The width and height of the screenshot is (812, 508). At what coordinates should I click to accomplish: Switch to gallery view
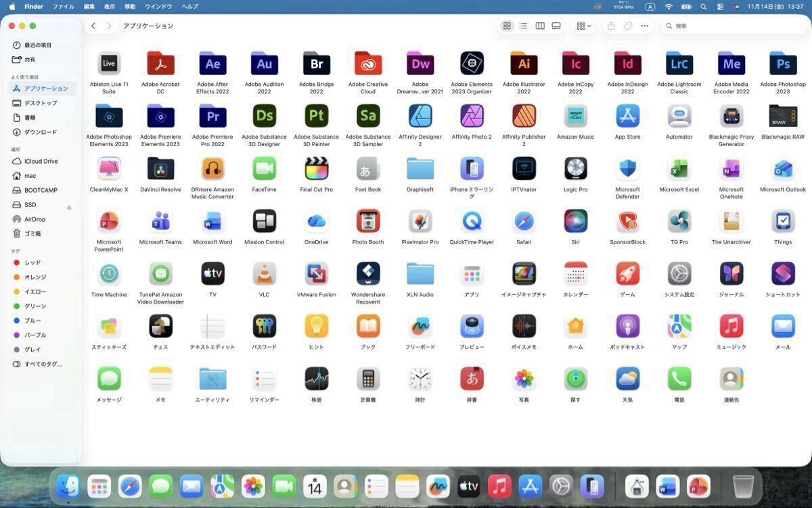click(x=556, y=26)
